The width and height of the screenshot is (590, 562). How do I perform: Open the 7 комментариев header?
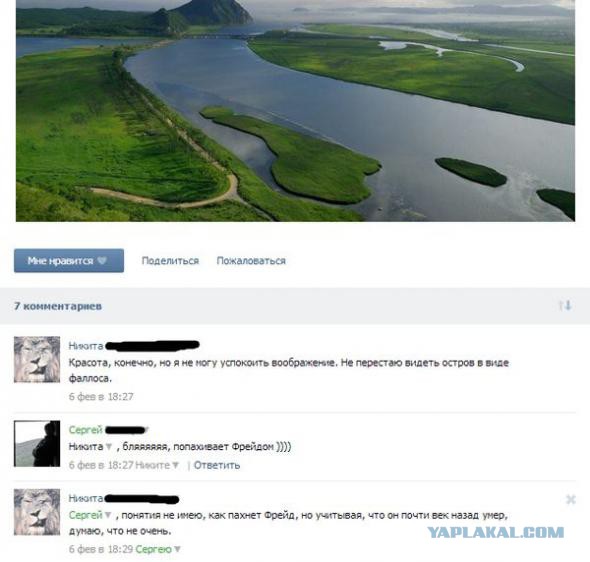(58, 306)
